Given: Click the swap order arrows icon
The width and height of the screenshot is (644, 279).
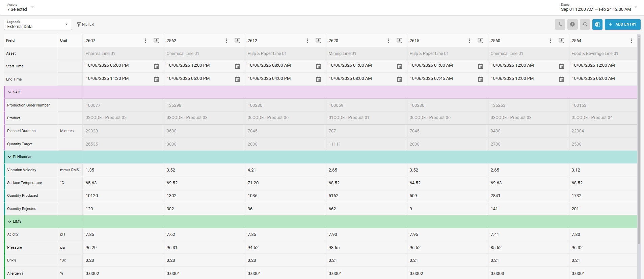Looking at the screenshot, I should 560,24.
